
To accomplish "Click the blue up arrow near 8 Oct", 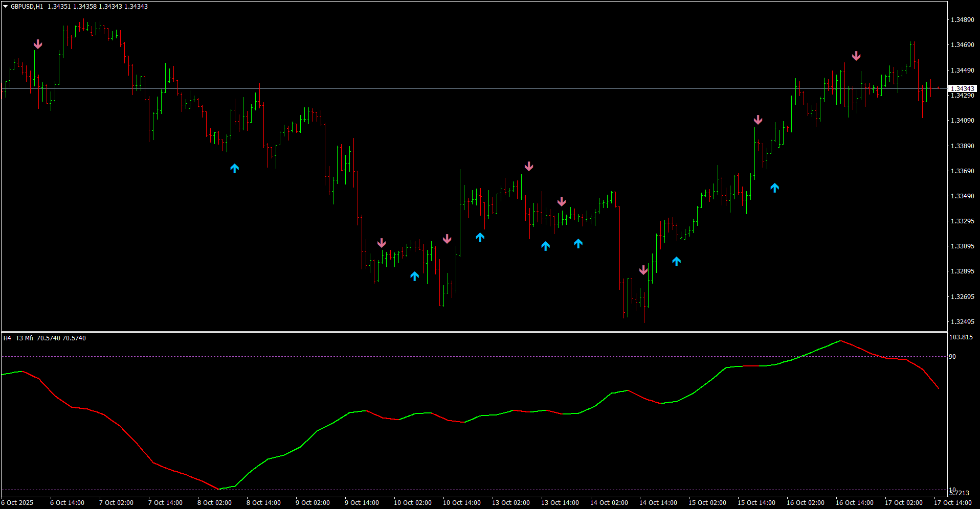I will coord(234,168).
